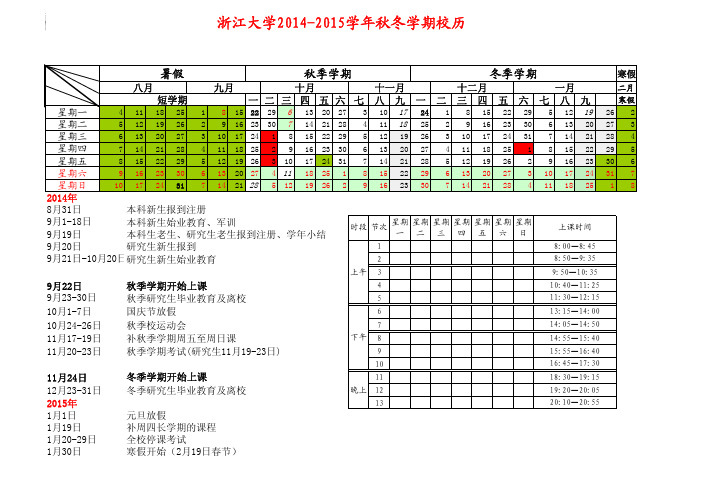Select the text 研究生新生报到
Image resolution: width=702 pixels, height=496 pixels.
pos(161,246)
